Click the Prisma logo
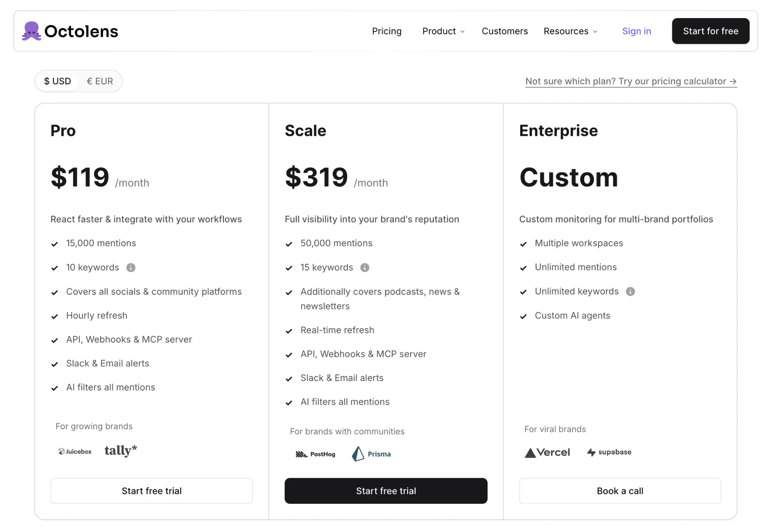Image resolution: width=771 pixels, height=532 pixels. click(372, 454)
